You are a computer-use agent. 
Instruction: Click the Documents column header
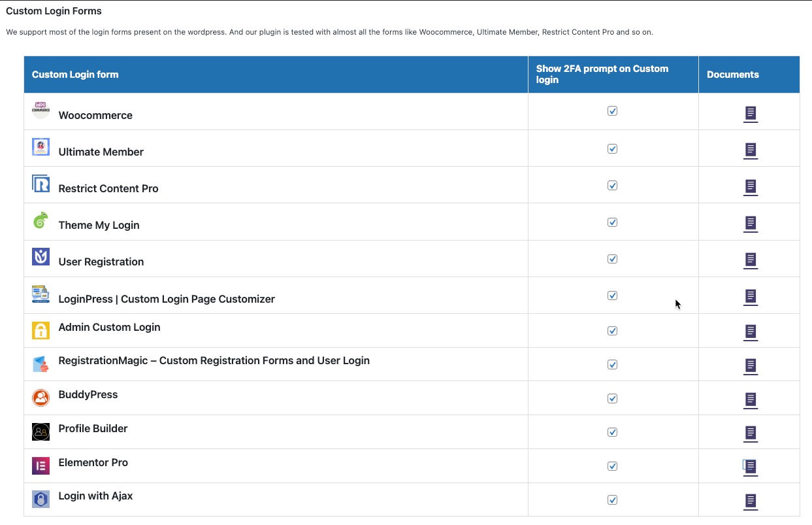732,75
